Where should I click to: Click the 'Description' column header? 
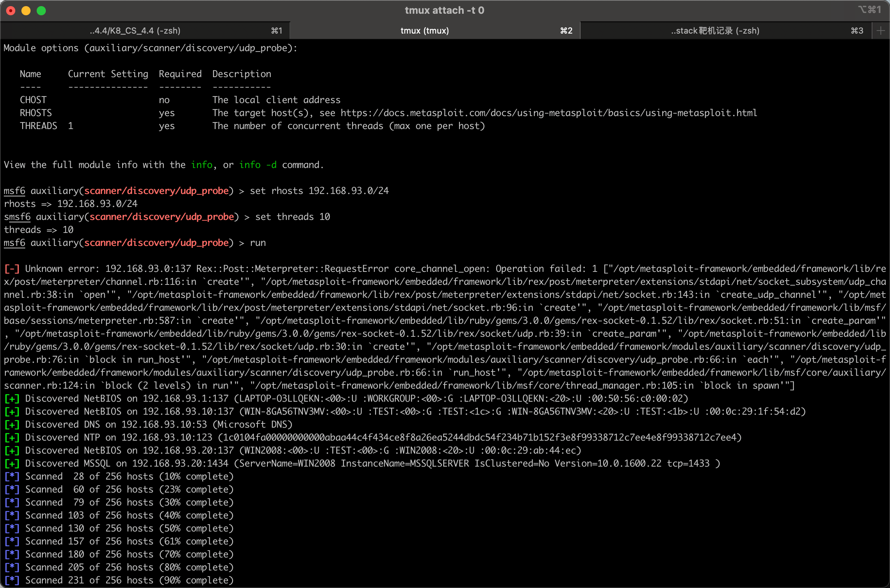(242, 74)
